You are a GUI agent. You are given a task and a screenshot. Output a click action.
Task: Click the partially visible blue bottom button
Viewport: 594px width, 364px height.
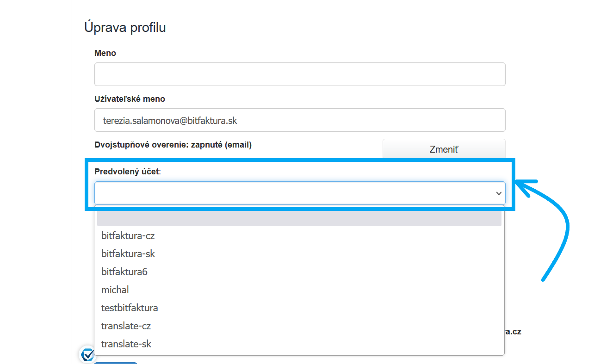(116, 363)
